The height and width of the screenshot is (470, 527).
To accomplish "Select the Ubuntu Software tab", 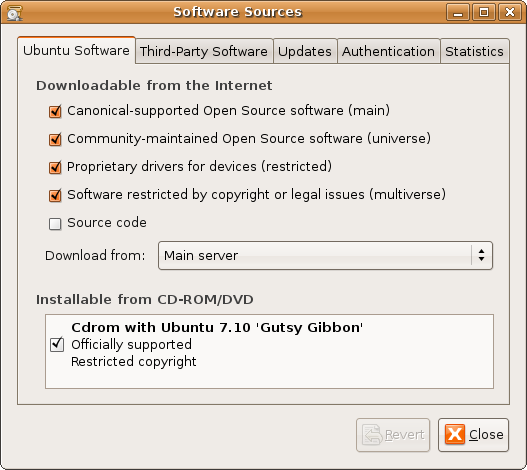I will (76, 50).
